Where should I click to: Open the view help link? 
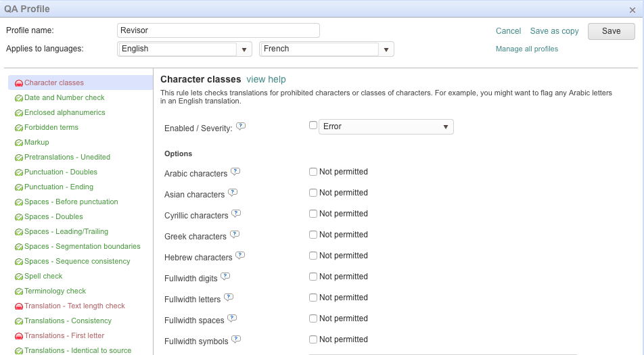(x=266, y=79)
